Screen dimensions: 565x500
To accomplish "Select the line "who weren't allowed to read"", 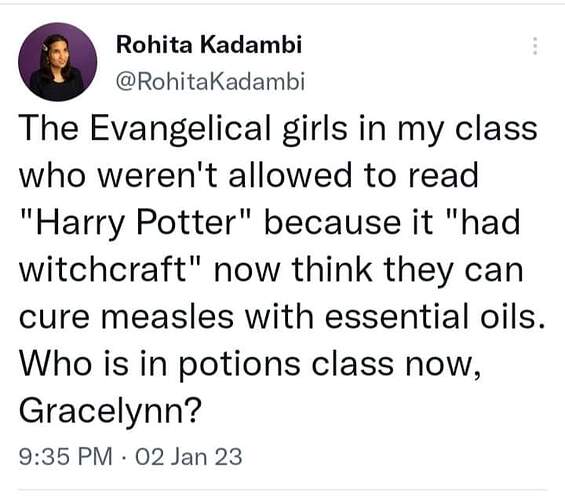I will pos(249,175).
